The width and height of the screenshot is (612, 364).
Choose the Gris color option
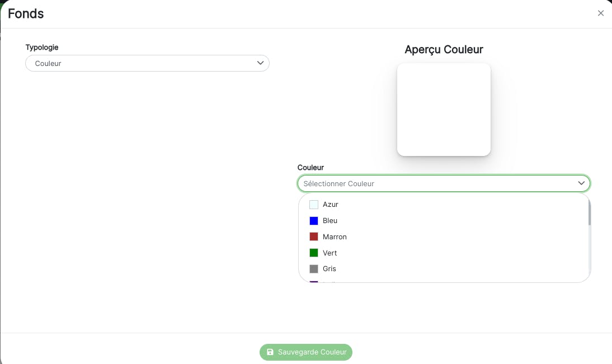click(329, 269)
